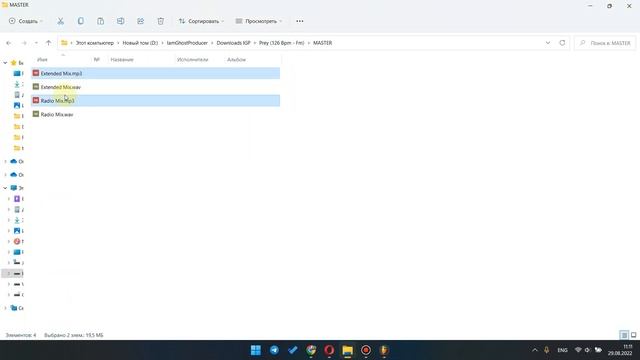
Task: Sort by the Исполнители column header
Action: (x=193, y=60)
